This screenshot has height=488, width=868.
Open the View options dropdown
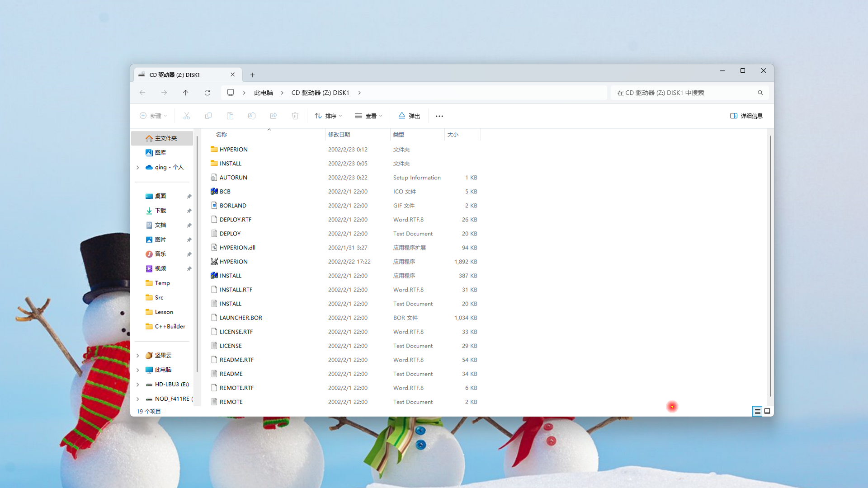(368, 116)
